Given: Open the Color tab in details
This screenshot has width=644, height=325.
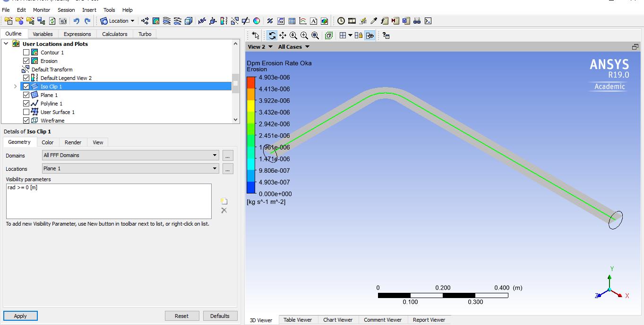Looking at the screenshot, I should tap(48, 142).
